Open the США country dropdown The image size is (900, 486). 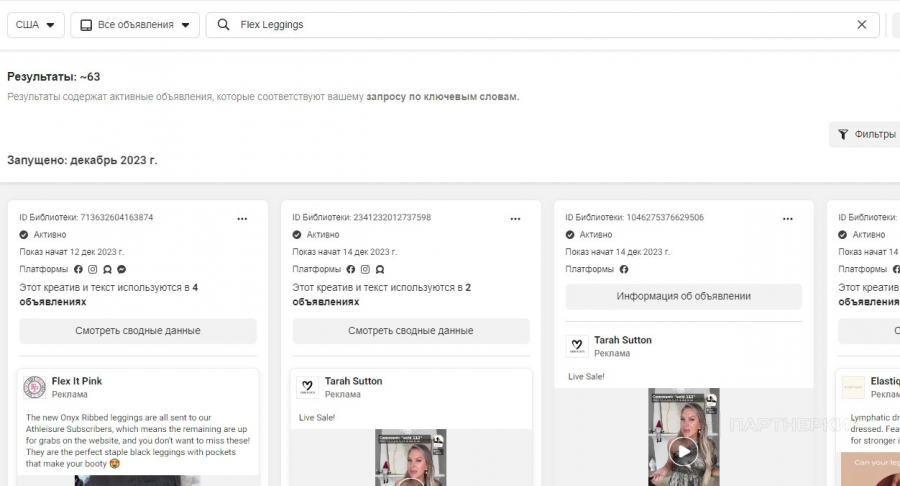[x=36, y=25]
